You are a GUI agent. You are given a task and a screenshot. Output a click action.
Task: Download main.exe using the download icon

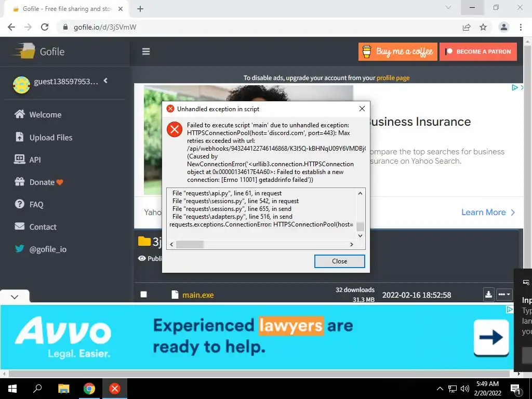click(x=488, y=295)
